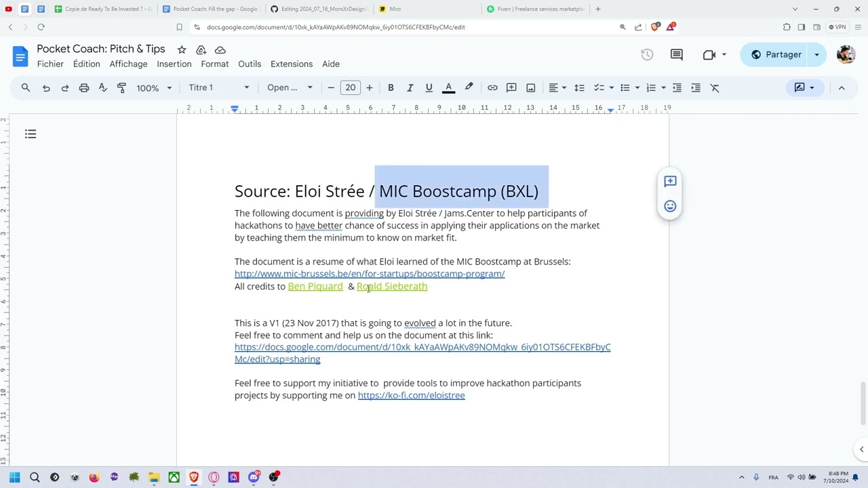Open the line and paragraph spacing icon
The image size is (868, 488).
(x=579, y=87)
